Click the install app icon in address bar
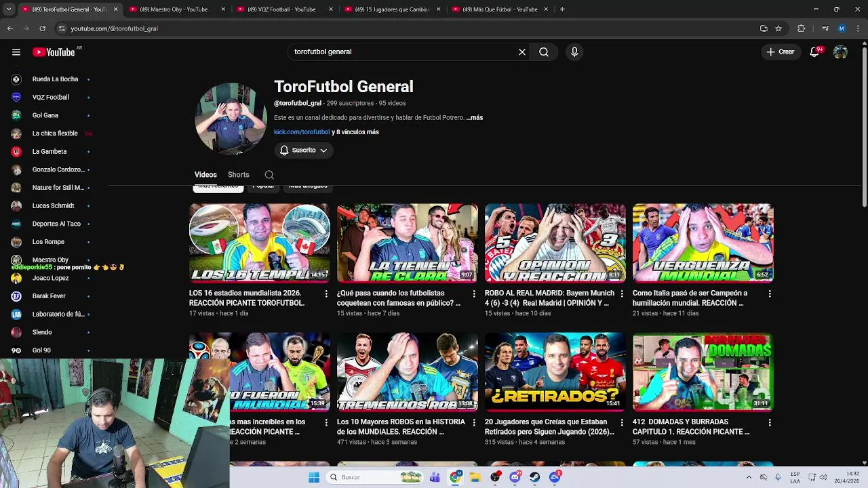This screenshot has width=868, height=488. (764, 28)
